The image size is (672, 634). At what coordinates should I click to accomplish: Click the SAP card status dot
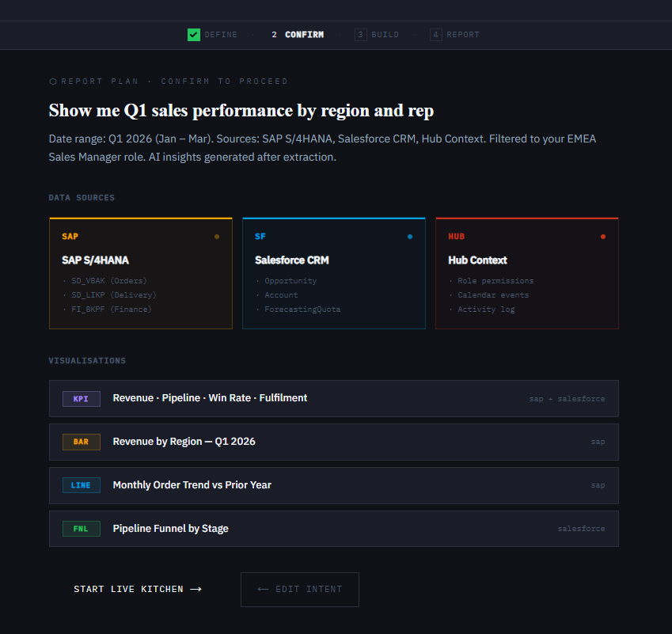(217, 237)
